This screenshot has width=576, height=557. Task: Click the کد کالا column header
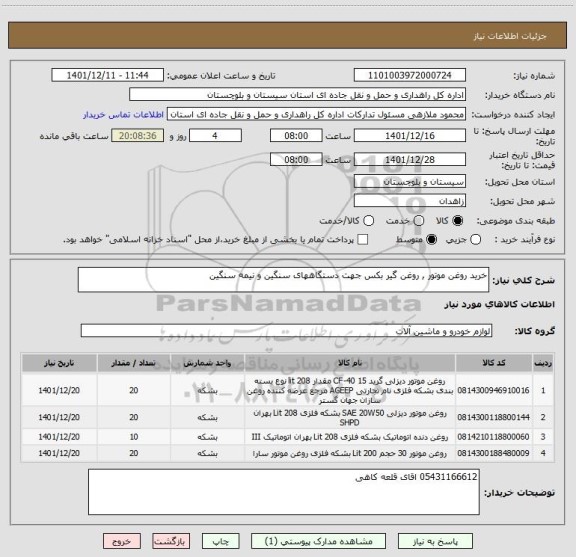(494, 363)
